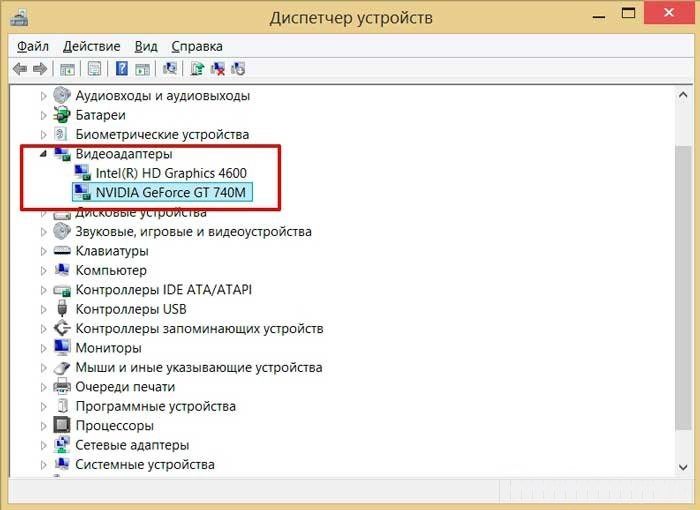Collapse the Видеоадаптеры node
This screenshot has width=700, height=510.
coord(43,154)
